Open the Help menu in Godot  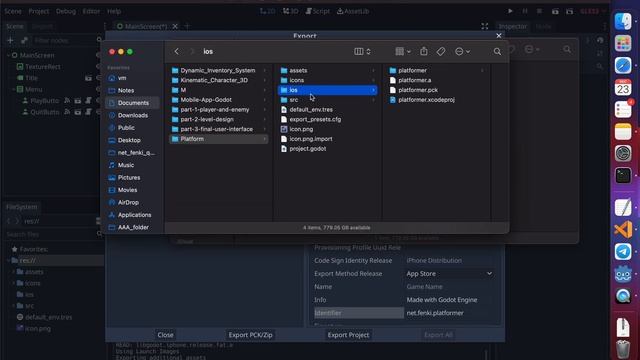[114, 11]
